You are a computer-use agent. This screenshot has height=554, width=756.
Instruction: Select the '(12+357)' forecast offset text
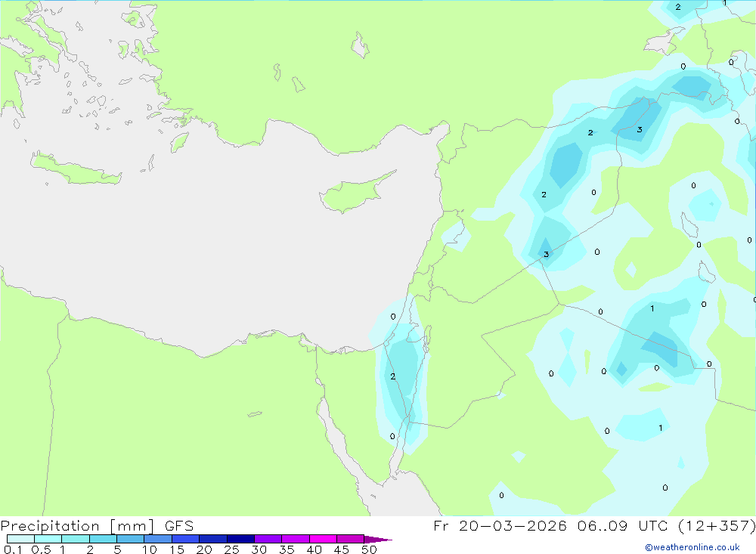(718, 525)
